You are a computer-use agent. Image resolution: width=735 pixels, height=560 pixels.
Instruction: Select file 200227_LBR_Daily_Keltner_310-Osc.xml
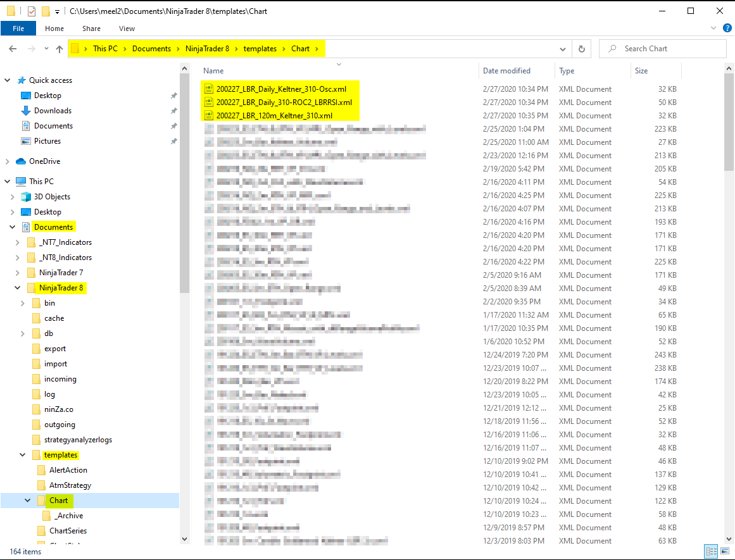tap(281, 89)
